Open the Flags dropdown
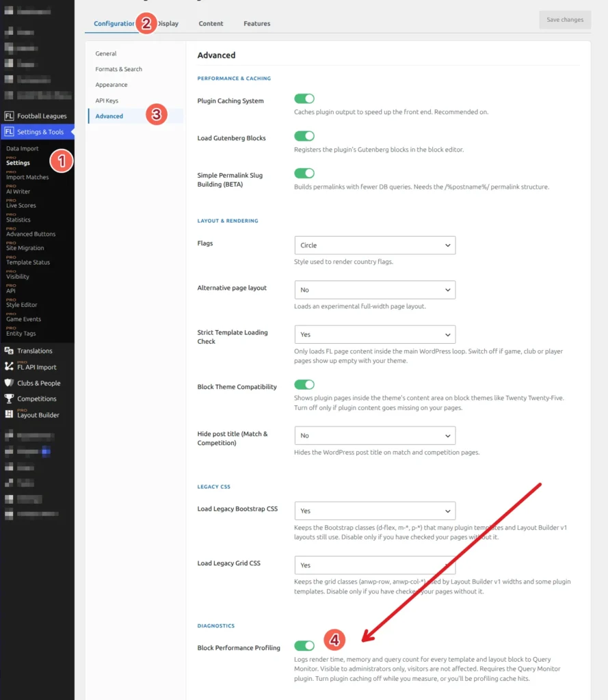The image size is (608, 700). pyautogui.click(x=375, y=245)
